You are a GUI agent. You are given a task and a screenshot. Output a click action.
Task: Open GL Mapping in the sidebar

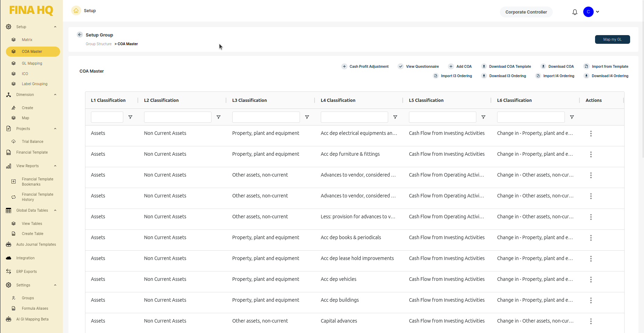tap(32, 63)
